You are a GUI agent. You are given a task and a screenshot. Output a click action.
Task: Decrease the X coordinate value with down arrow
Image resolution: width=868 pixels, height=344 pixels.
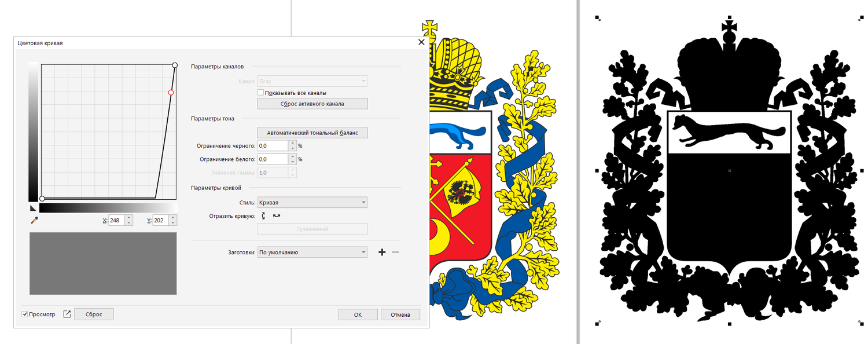[129, 223]
